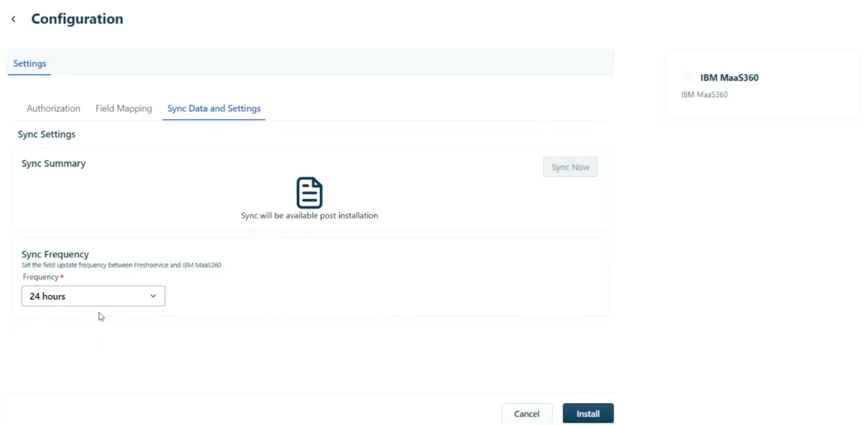The height and width of the screenshot is (425, 868).
Task: Select the Sync Data and Settings tab
Action: 214,109
